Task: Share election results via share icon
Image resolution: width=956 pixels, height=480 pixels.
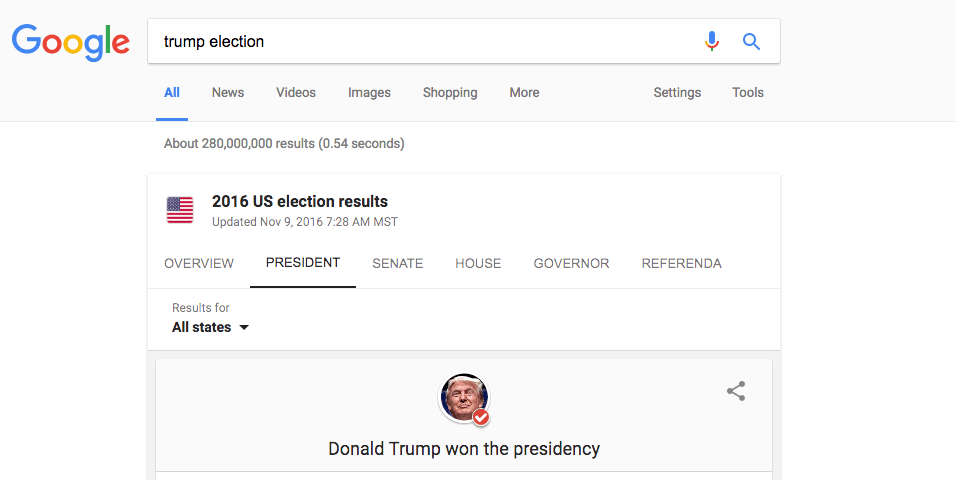Action: [736, 391]
